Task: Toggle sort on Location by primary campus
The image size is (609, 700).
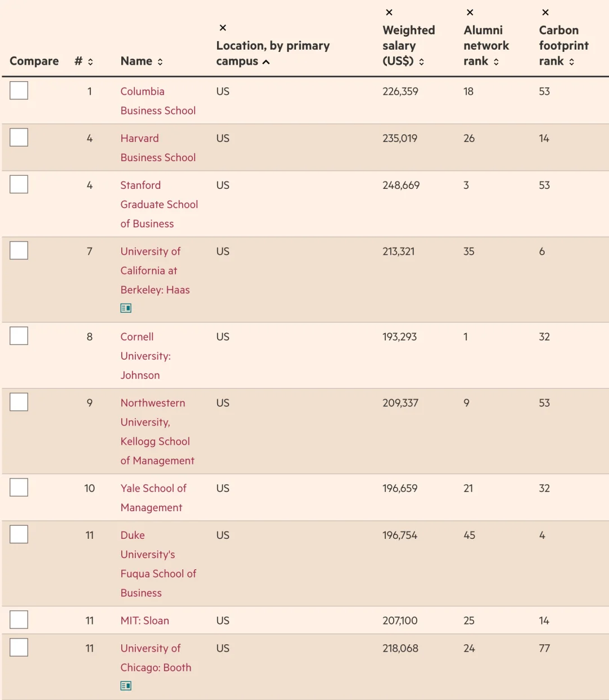Action: [x=266, y=61]
